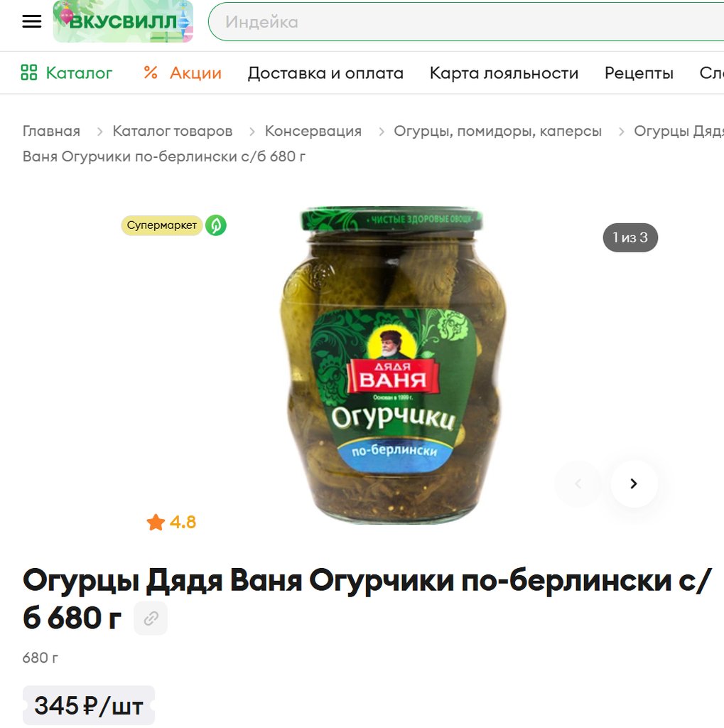Copy product link via chain icon
The width and height of the screenshot is (724, 728).
(x=151, y=618)
